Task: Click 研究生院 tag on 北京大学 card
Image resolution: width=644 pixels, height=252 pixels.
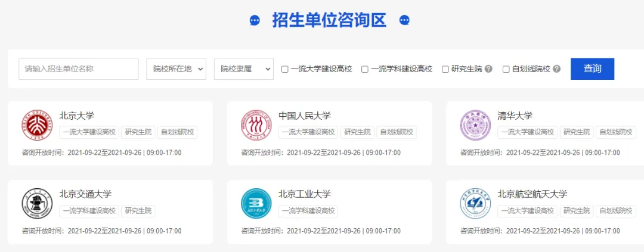Action: pos(138,132)
